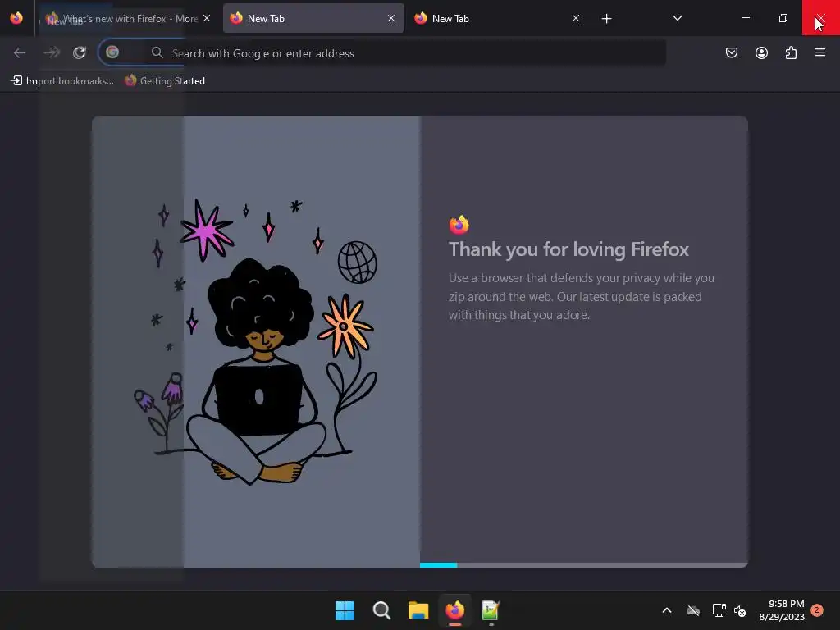840x630 pixels.
Task: Open the Firefox account menu
Action: click(x=761, y=52)
